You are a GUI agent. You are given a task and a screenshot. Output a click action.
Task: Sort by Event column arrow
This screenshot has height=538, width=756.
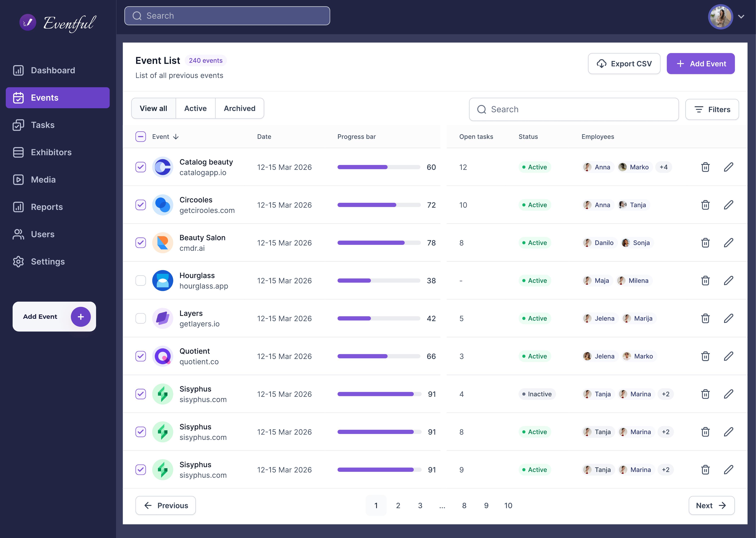pyautogui.click(x=176, y=137)
